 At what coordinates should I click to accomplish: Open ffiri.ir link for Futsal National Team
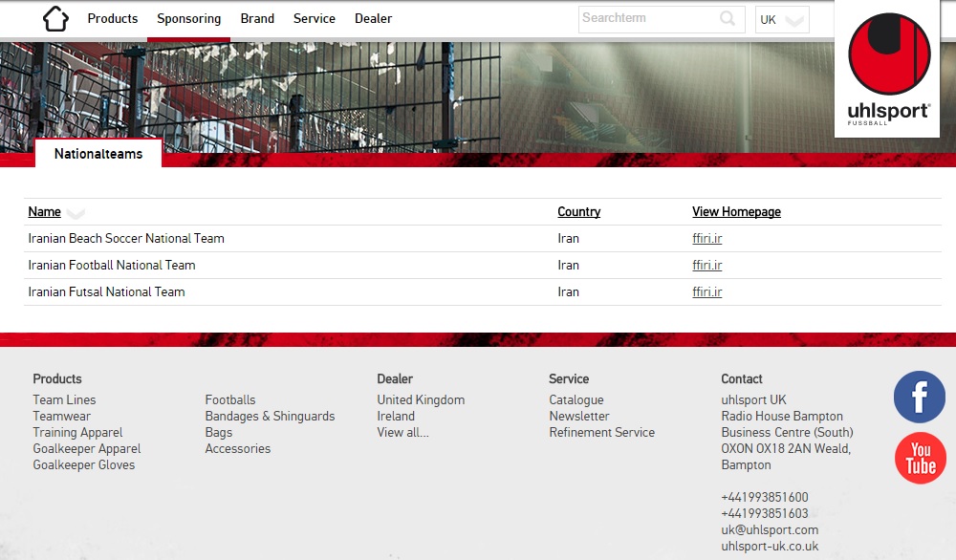click(706, 292)
